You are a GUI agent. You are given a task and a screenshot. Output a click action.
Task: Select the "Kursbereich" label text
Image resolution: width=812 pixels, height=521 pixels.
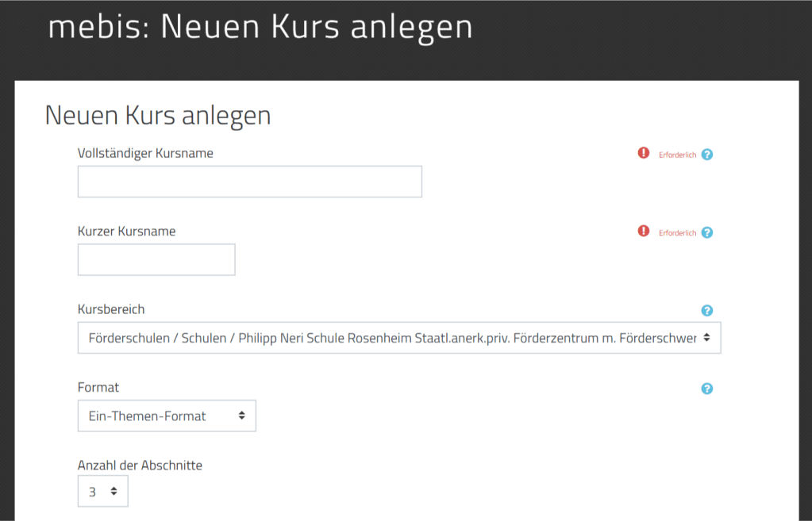(x=111, y=309)
